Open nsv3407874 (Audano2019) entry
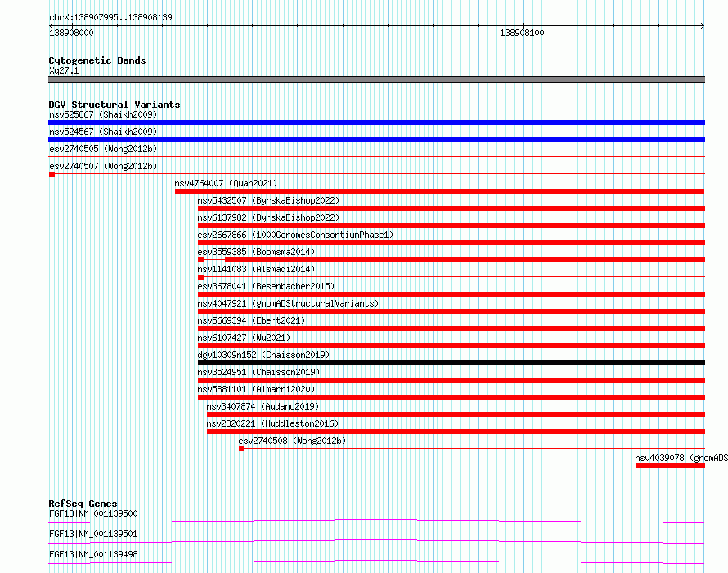This screenshot has width=728, height=573. pos(263,406)
